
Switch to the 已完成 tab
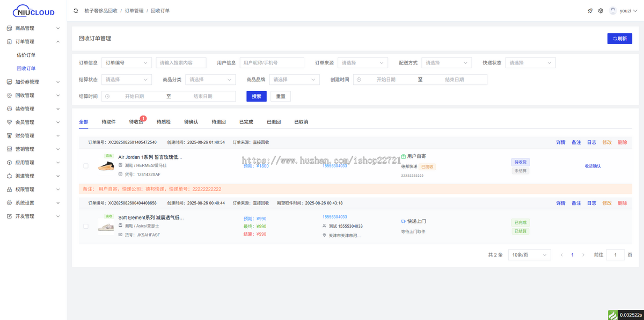246,122
